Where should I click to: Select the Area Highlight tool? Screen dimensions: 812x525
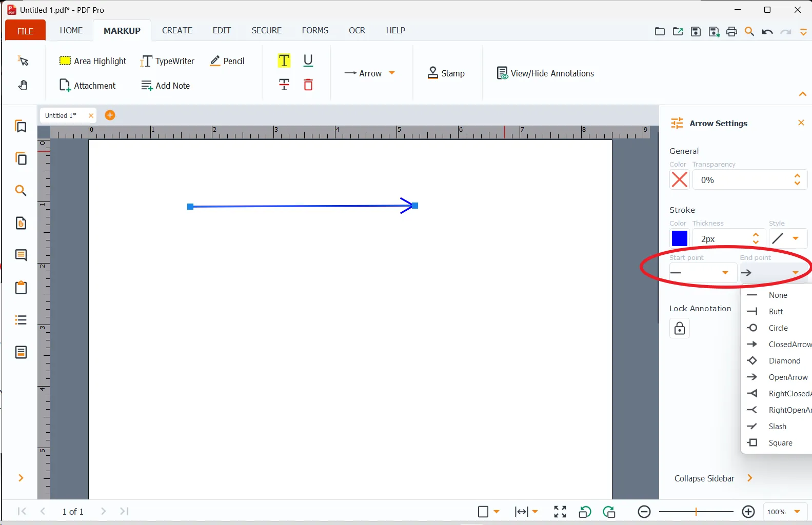93,61
